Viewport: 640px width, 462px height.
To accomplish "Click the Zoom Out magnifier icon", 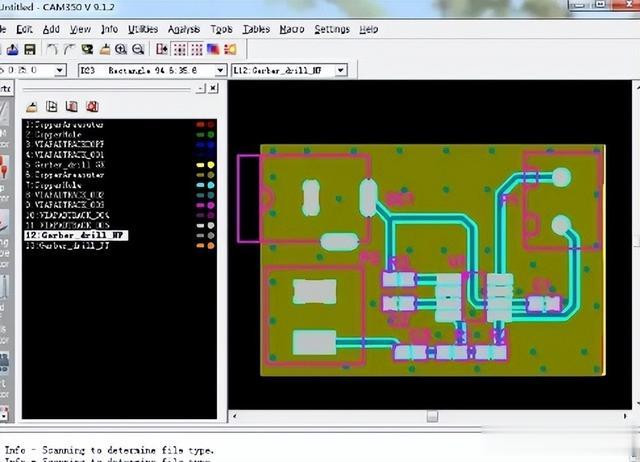I will (x=138, y=49).
